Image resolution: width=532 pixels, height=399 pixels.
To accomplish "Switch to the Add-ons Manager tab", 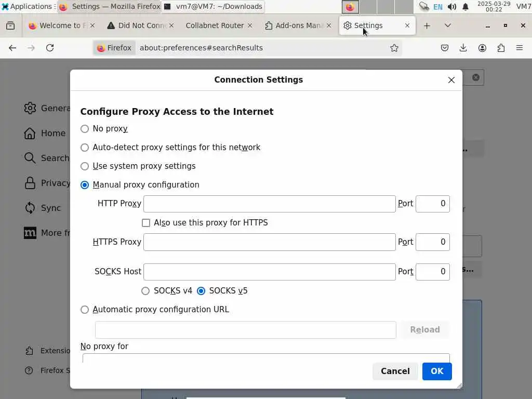I will tap(294, 25).
